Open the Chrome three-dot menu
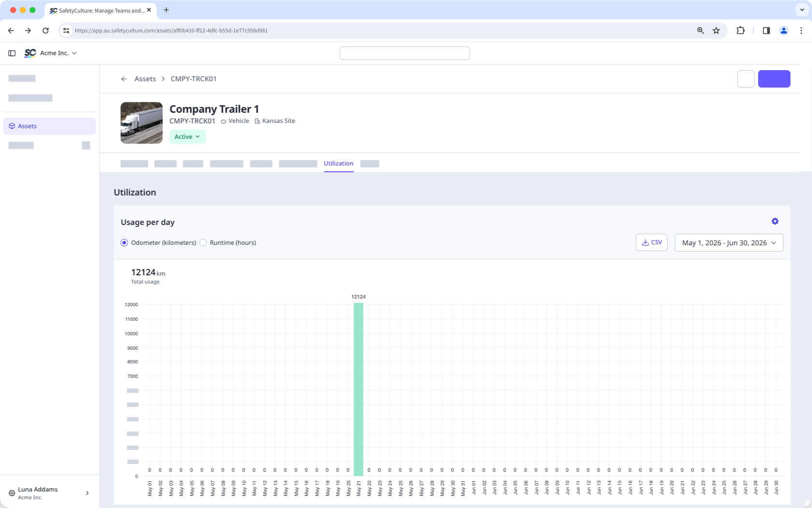Viewport: 812px width, 508px height. (x=801, y=30)
